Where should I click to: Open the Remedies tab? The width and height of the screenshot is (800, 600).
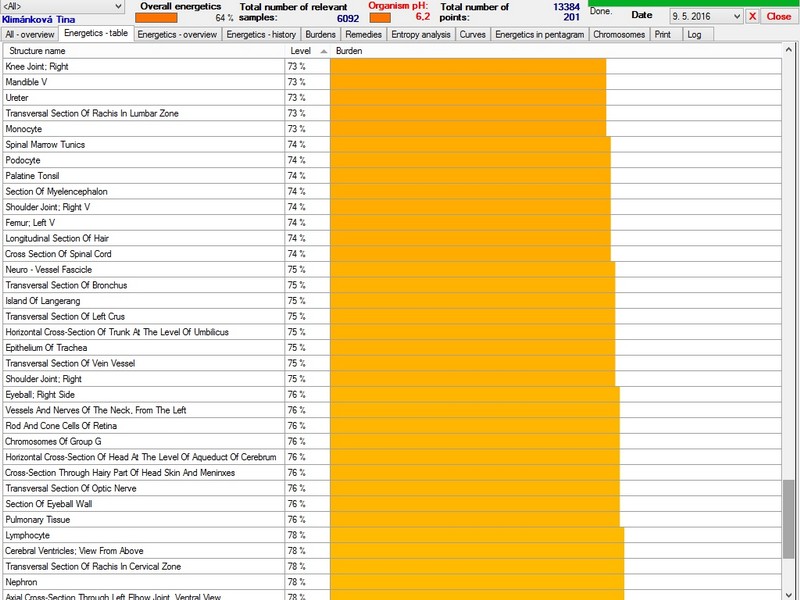click(x=364, y=34)
